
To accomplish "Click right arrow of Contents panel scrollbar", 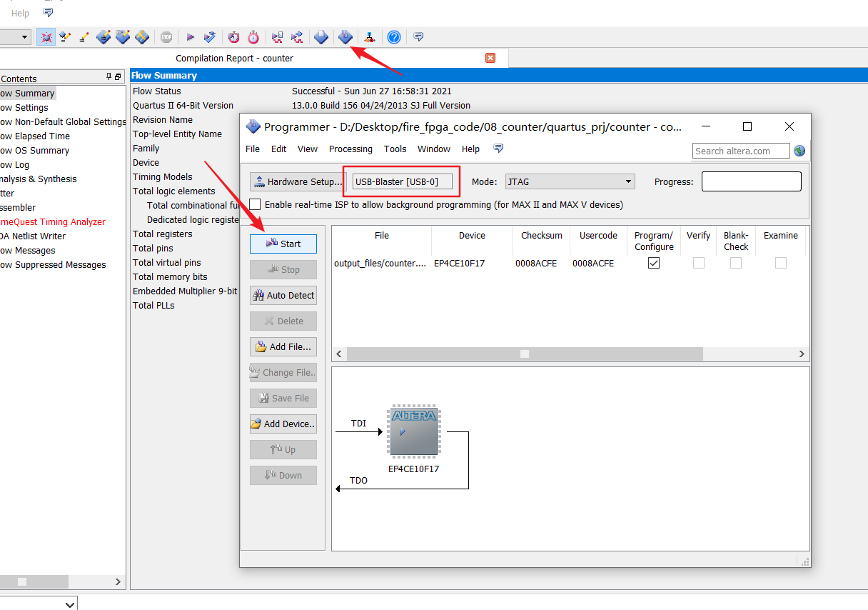I will tap(118, 582).
